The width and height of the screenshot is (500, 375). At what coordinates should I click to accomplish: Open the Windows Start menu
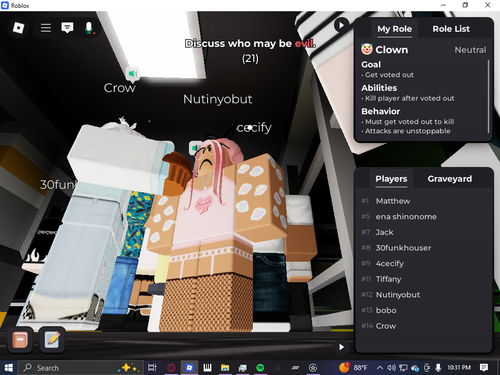[8, 368]
